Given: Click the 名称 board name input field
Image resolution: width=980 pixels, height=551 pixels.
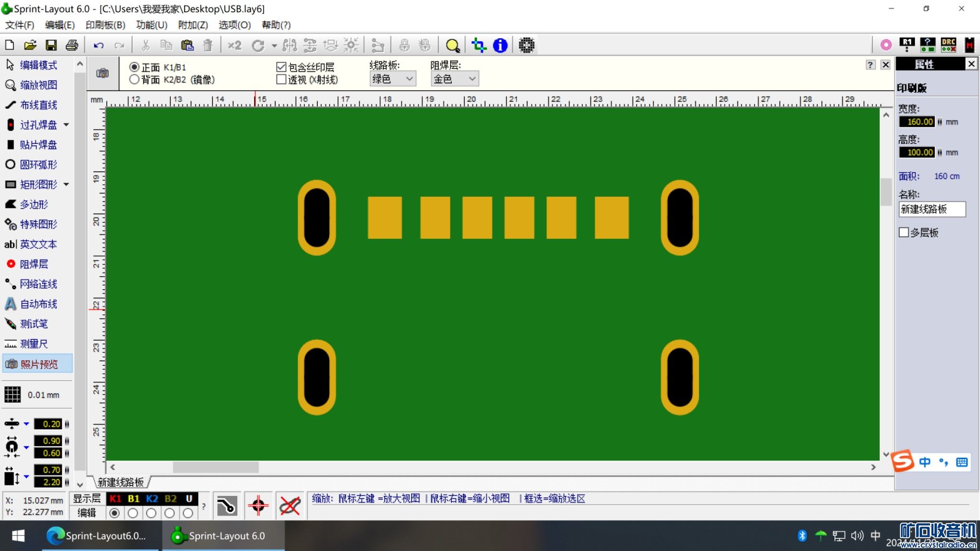Looking at the screenshot, I should [931, 209].
